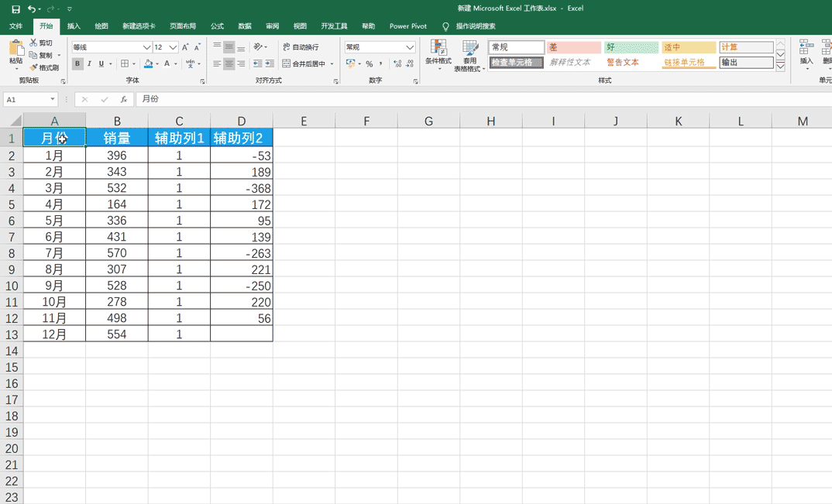This screenshot has width=832, height=504.
Task: Open the font size dropdown showing 12
Action: [x=173, y=47]
